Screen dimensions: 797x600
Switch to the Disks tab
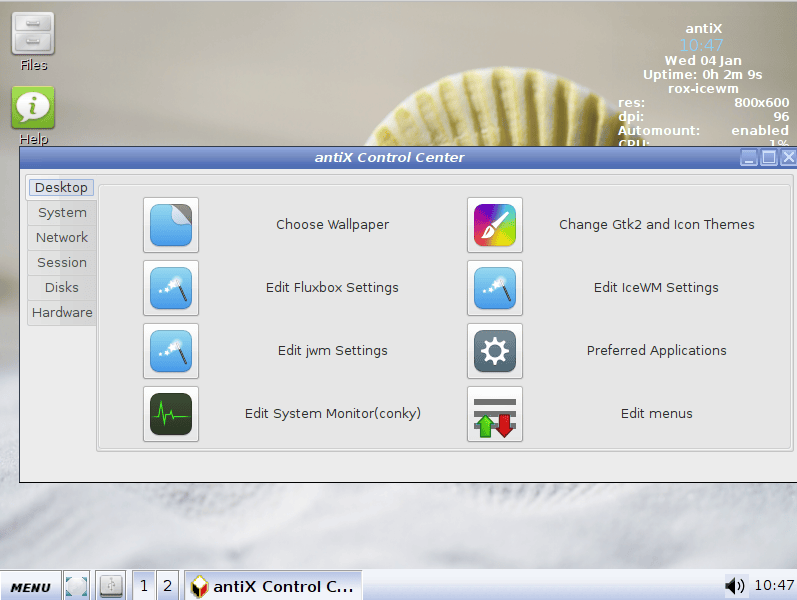(x=62, y=287)
